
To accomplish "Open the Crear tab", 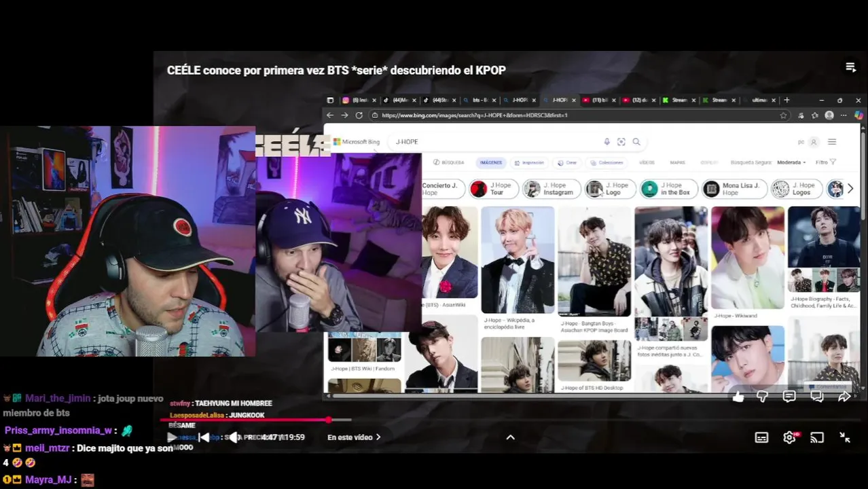I will pyautogui.click(x=567, y=162).
